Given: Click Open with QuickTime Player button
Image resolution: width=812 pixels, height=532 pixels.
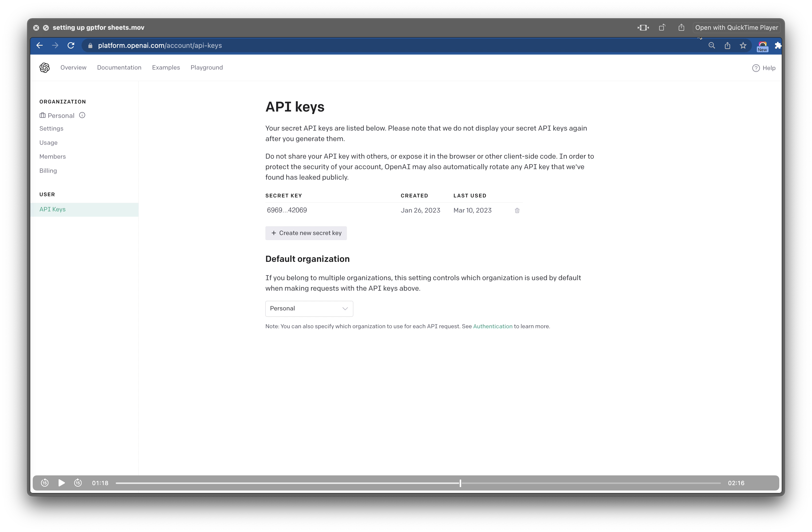Looking at the screenshot, I should pyautogui.click(x=736, y=28).
